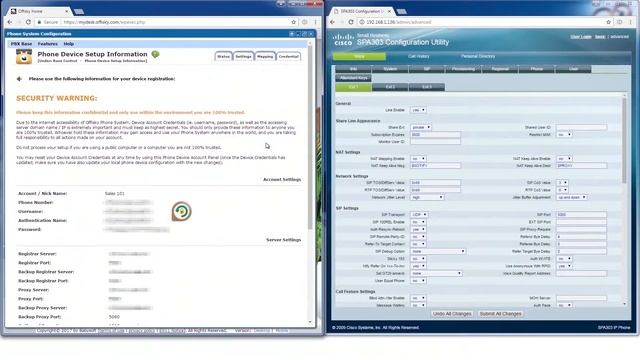The height and width of the screenshot is (360, 640).
Task: Switch to the Ext 3 tab
Action: 427,87
